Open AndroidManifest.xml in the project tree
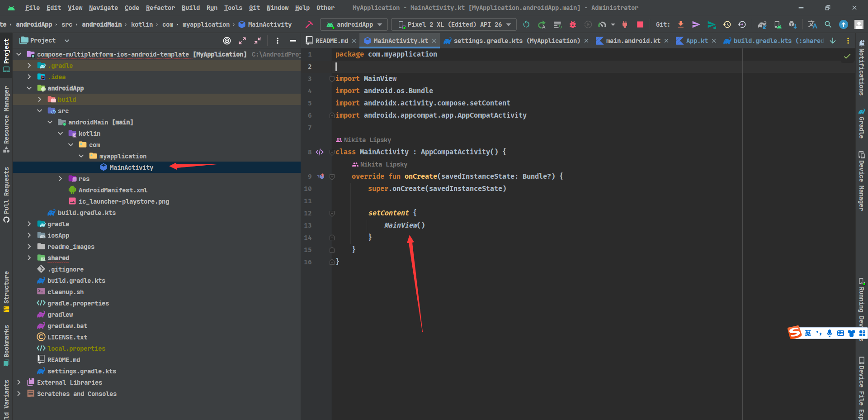The width and height of the screenshot is (868, 420). pos(113,190)
